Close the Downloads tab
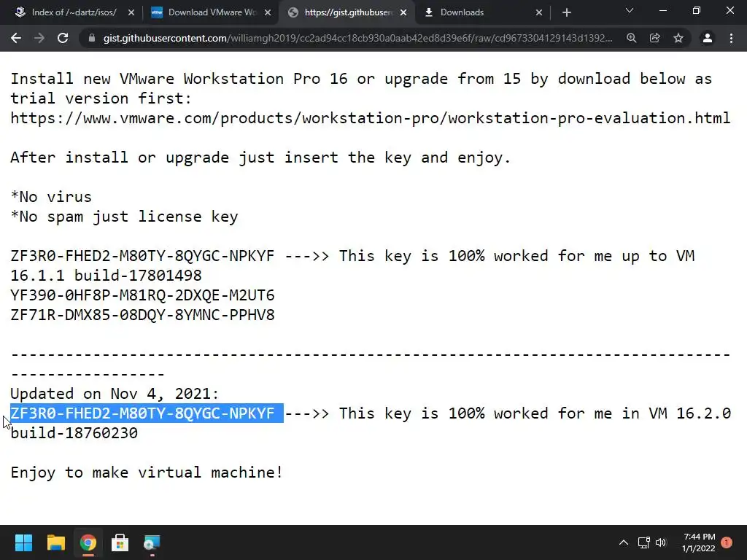The width and height of the screenshot is (747, 560). coord(539,12)
